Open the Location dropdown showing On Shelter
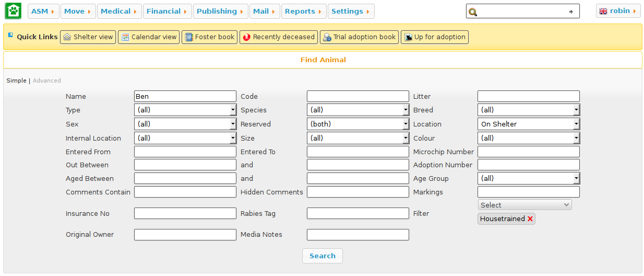Screen dimensions: 644x276 pos(528,124)
